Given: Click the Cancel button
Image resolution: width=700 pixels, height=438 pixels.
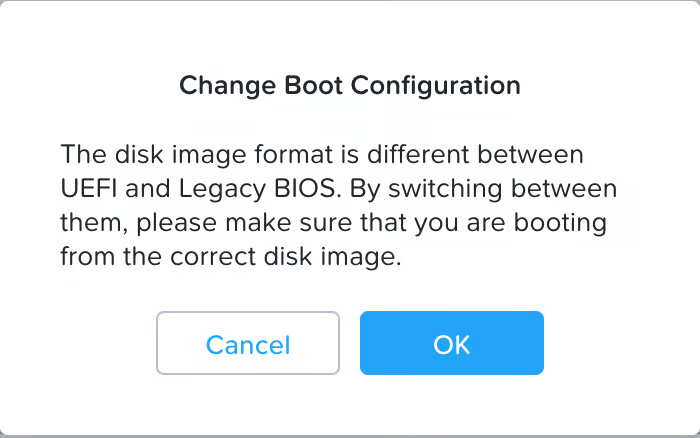Looking at the screenshot, I should 248,343.
